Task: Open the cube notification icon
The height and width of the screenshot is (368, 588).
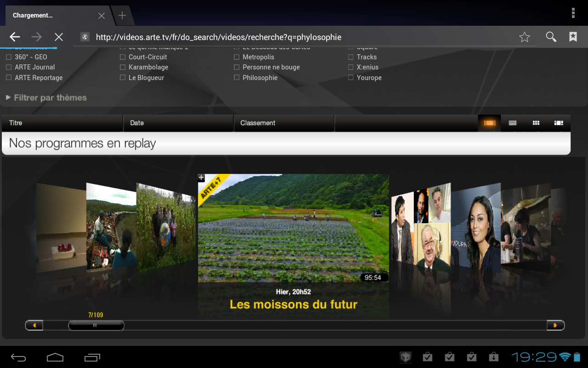Action: click(405, 357)
